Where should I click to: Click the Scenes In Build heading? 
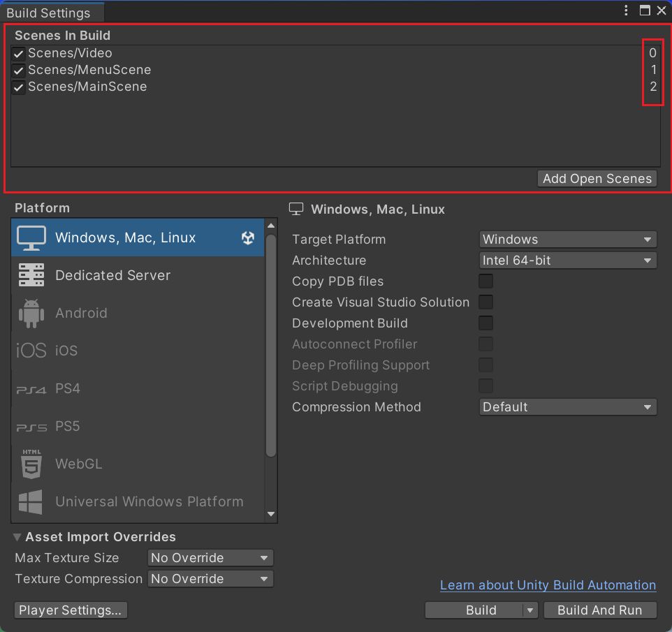[x=63, y=35]
